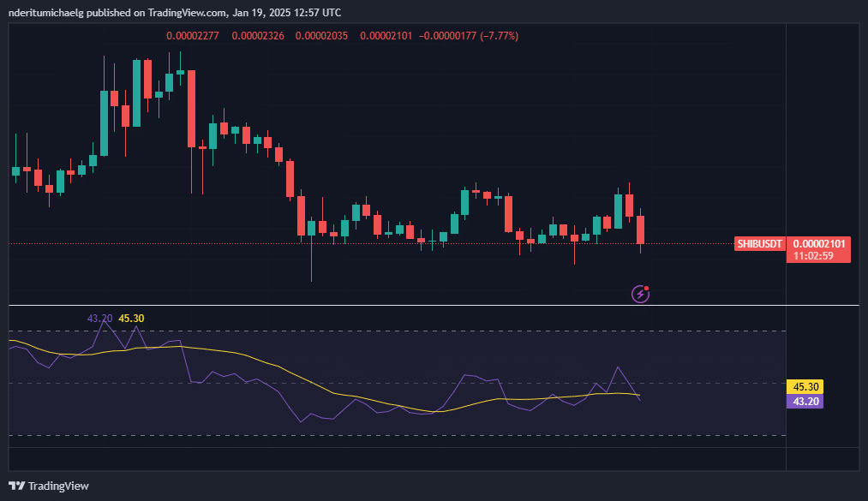Select the tall red candle after the peak
Image resolution: width=868 pixels, height=501 pixels.
pos(192,109)
